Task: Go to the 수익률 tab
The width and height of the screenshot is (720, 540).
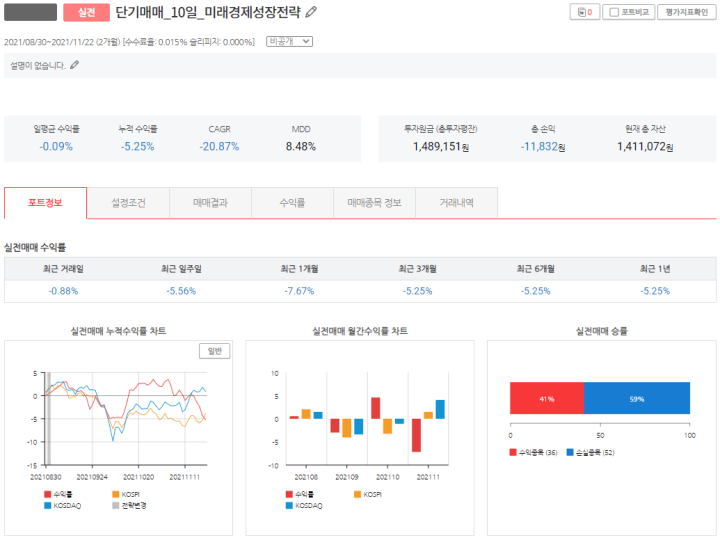Action: pos(292,202)
